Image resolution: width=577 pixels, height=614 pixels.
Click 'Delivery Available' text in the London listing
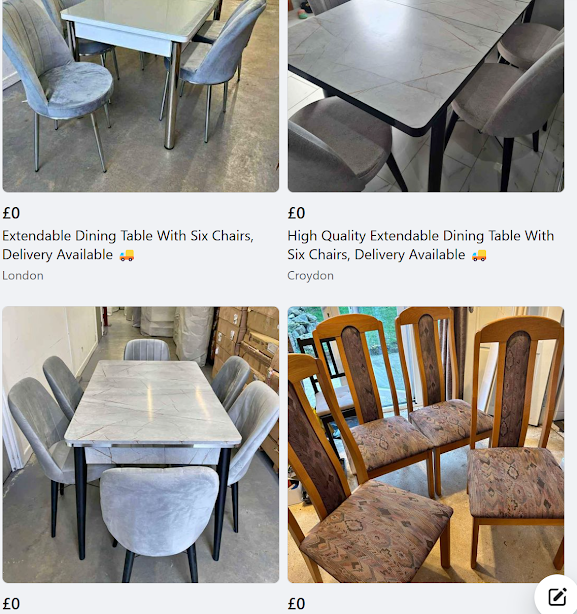[58, 255]
